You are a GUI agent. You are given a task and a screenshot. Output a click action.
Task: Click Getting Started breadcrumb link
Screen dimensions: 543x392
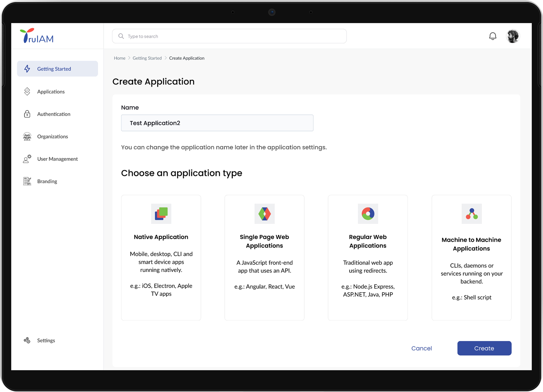point(147,58)
